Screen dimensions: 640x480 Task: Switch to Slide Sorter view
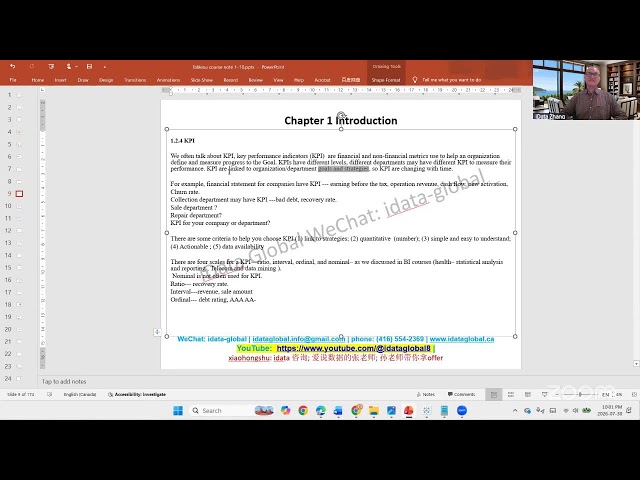point(511,394)
